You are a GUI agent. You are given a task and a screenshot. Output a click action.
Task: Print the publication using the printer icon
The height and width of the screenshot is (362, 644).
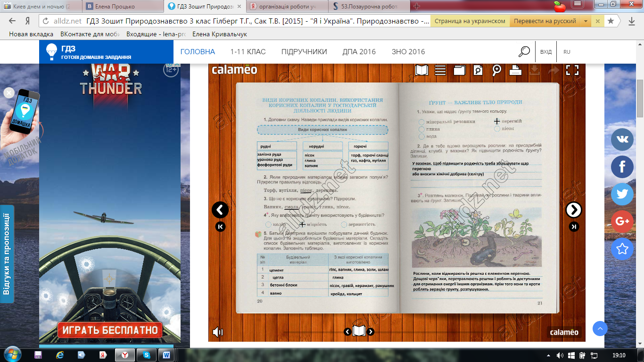515,70
